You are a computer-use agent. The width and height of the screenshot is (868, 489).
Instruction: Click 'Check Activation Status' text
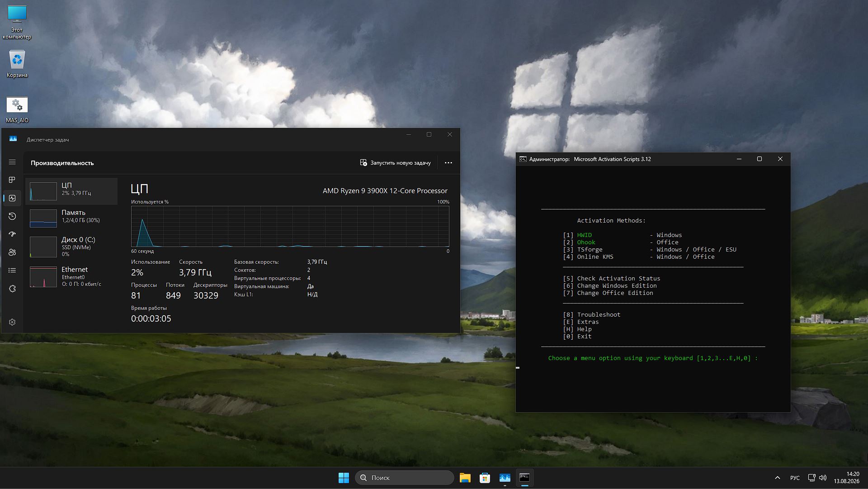tap(618, 279)
